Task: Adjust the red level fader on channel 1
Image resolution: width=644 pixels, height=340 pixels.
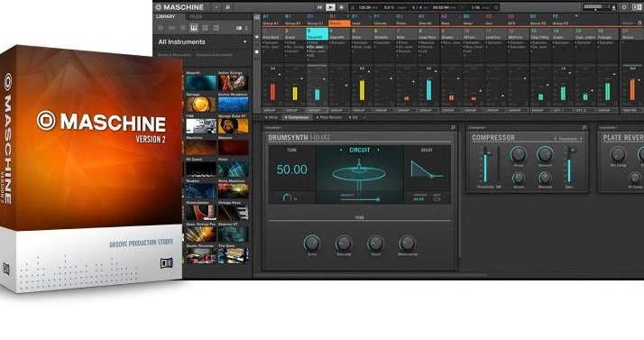Action: 272,91
